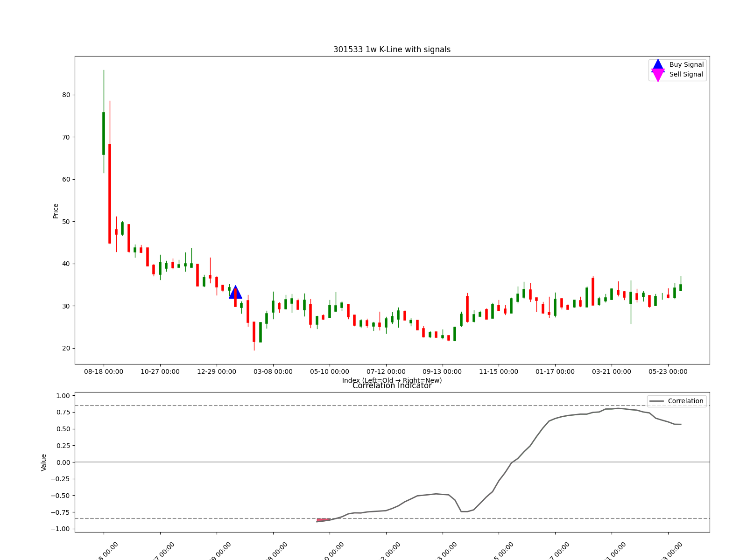Click the chart title '301533 1w K-Line with signals'

(392, 49)
